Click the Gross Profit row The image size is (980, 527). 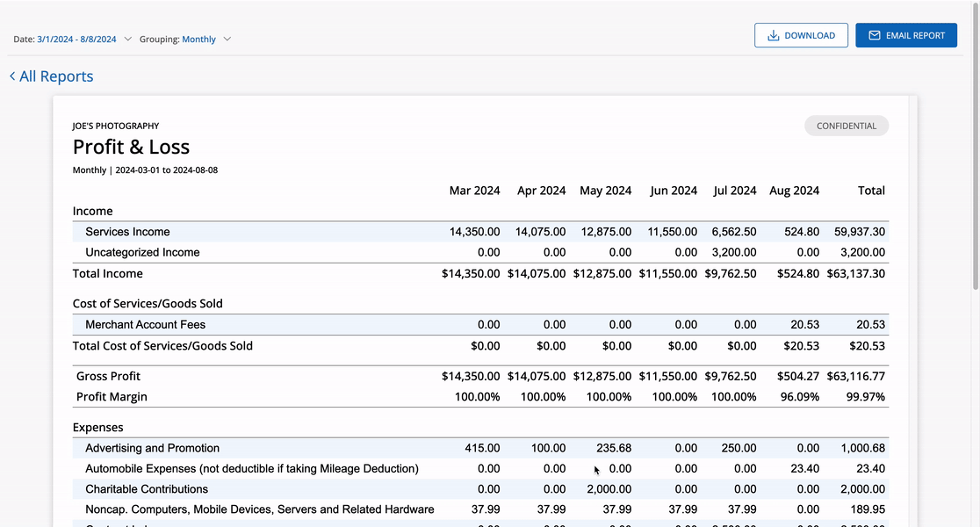coord(351,376)
